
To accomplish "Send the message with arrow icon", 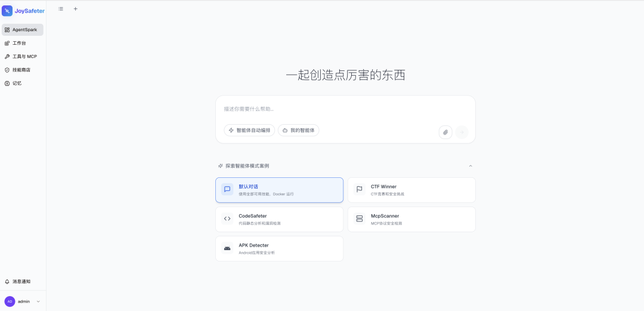I will coord(462,132).
